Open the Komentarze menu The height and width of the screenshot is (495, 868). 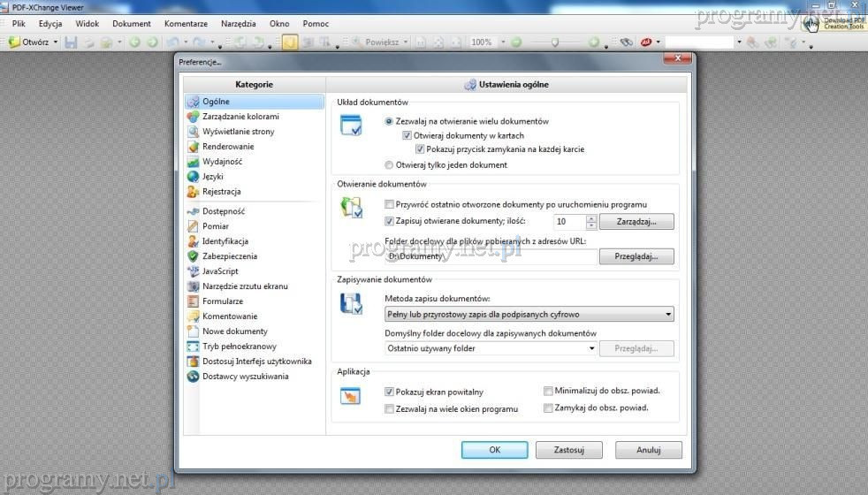(186, 24)
